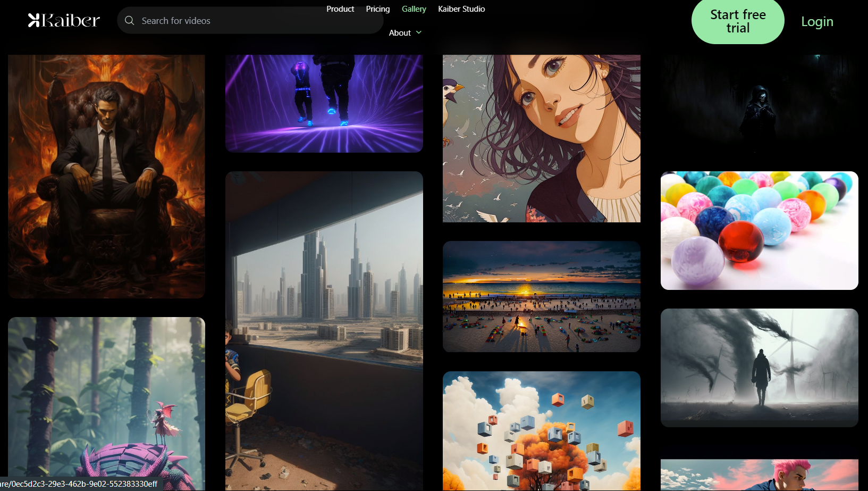Viewport: 868px width, 491px height.
Task: Open the anime girl with birds video
Action: tap(541, 138)
